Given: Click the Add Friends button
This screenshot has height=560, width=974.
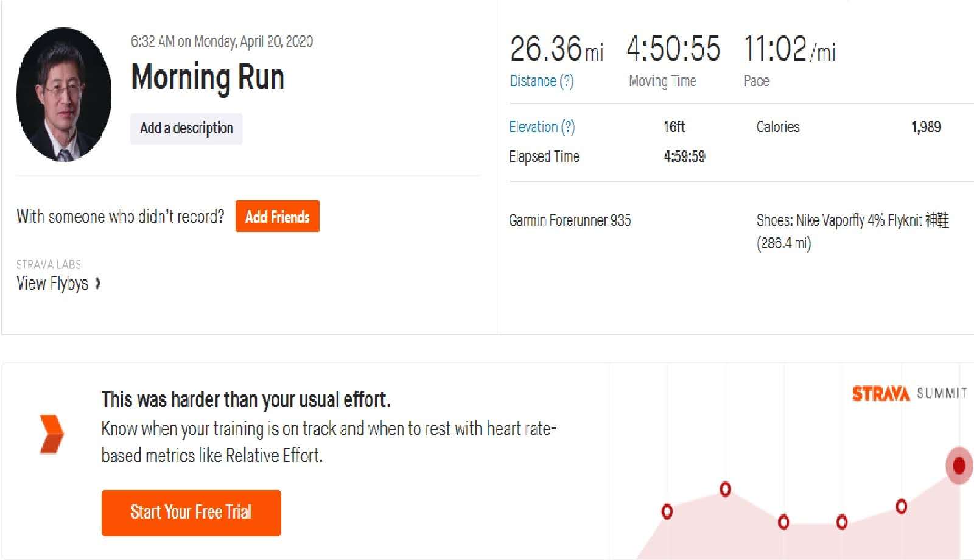Looking at the screenshot, I should (x=278, y=216).
